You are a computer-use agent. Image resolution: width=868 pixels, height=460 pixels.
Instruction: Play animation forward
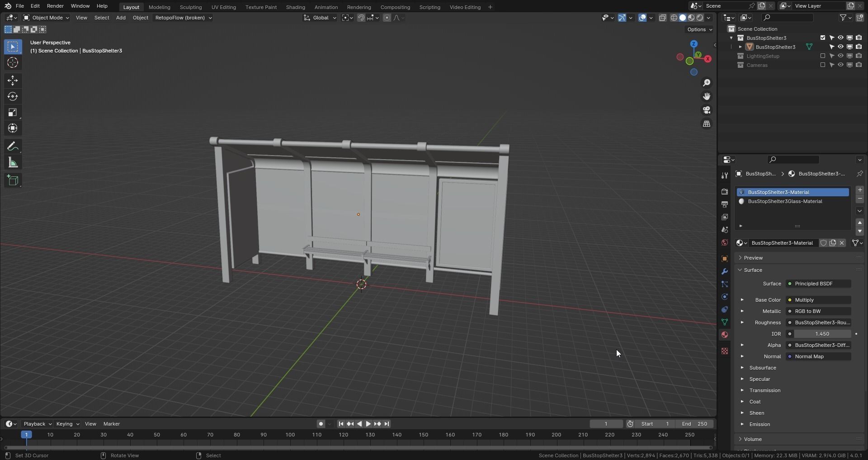368,424
